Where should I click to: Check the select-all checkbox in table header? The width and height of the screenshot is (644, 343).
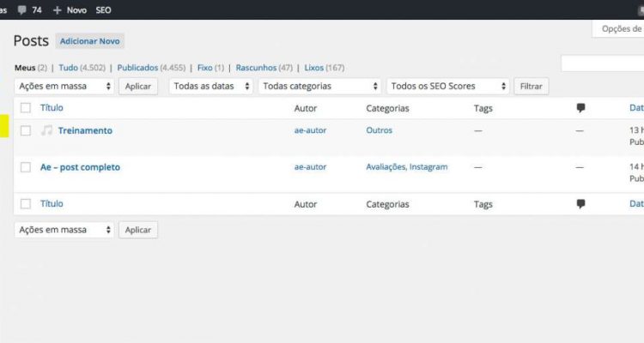26,108
